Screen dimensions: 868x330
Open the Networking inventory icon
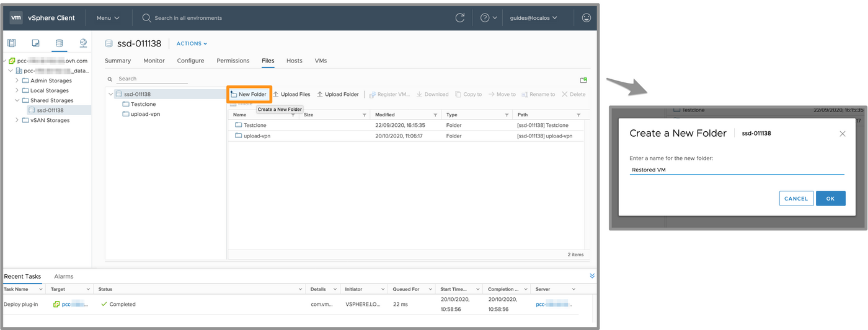click(x=83, y=43)
